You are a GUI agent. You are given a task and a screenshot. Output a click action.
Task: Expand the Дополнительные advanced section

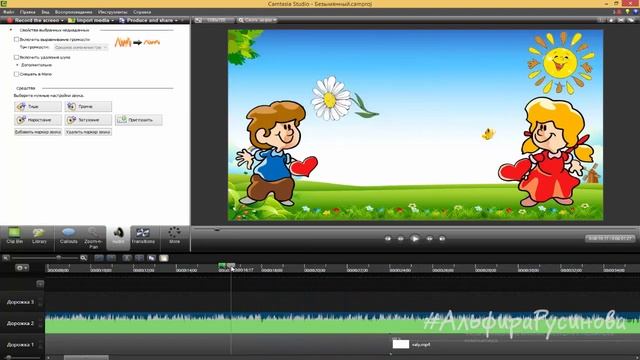17,65
